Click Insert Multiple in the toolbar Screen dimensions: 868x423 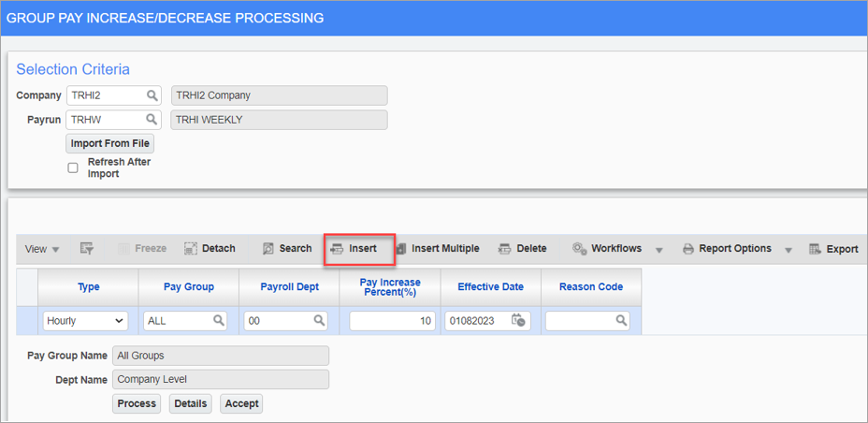(438, 249)
